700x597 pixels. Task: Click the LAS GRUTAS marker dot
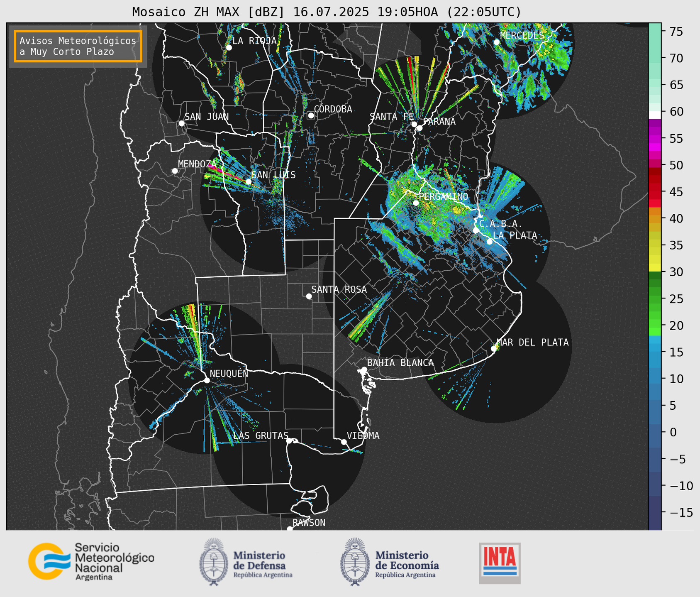click(289, 441)
